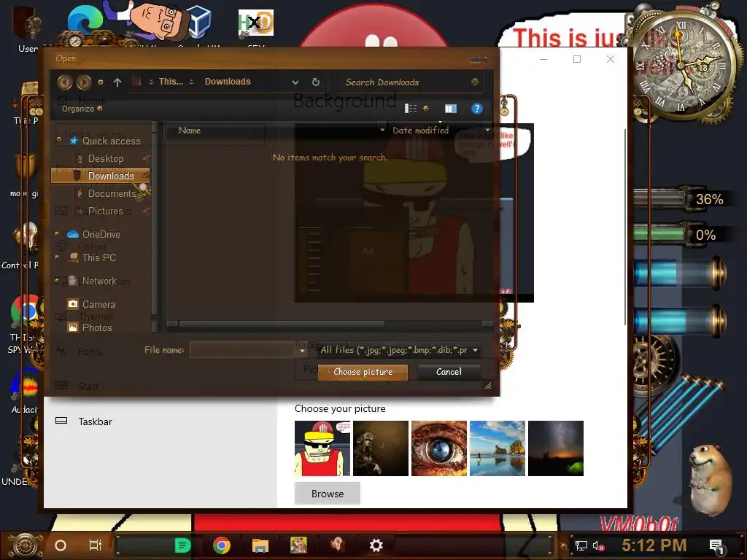The image size is (747, 560).
Task: Click the Choose picture button
Action: tap(363, 372)
